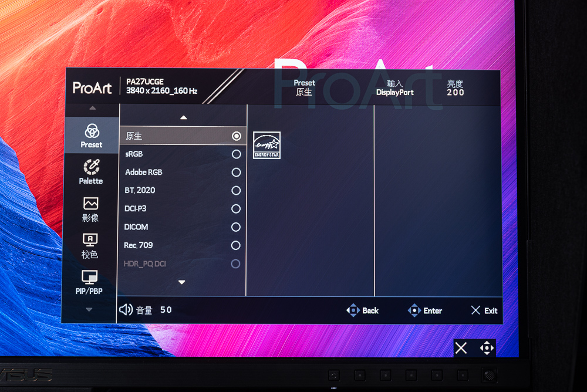Click the volume value 50
This screenshot has height=392, width=587.
pos(166,310)
